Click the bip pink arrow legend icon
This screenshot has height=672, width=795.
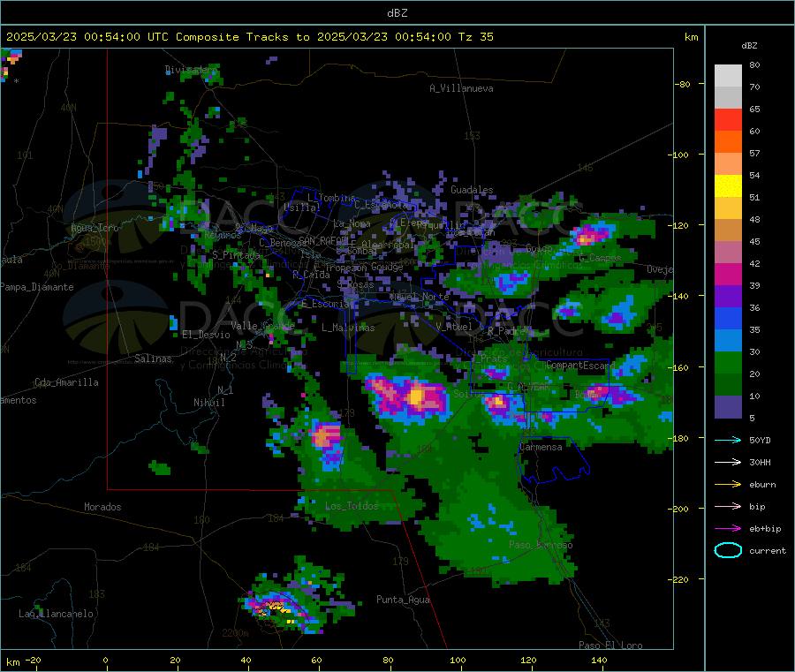728,506
